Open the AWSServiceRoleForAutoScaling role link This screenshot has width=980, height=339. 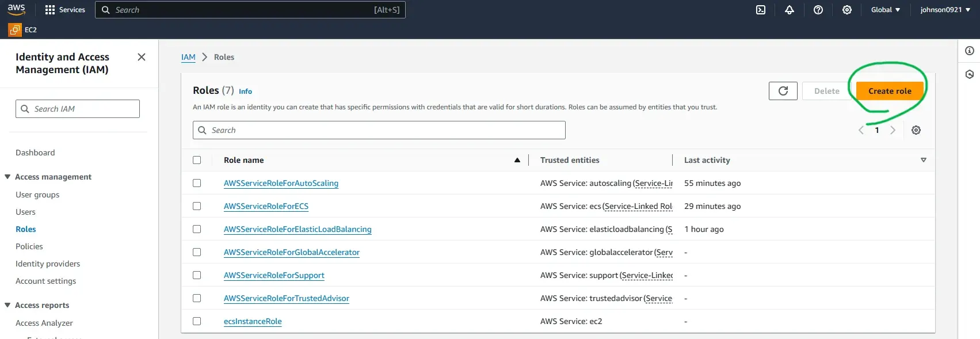(281, 183)
